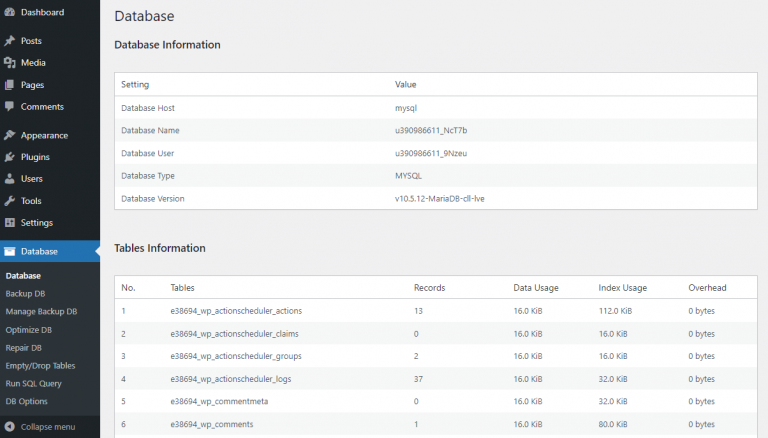Open the Backup DB submenu page
The image size is (768, 438).
click(x=25, y=294)
